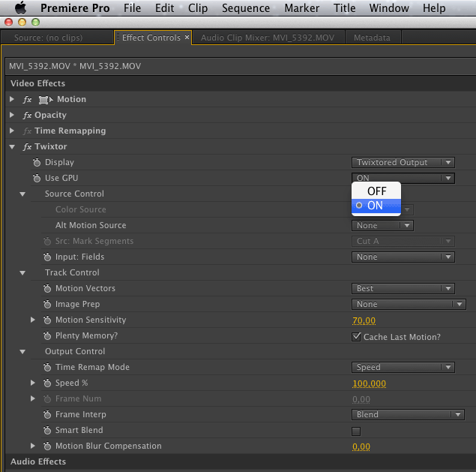Click the Motion transform box icon
Image resolution: width=476 pixels, height=472 pixels.
coord(46,100)
